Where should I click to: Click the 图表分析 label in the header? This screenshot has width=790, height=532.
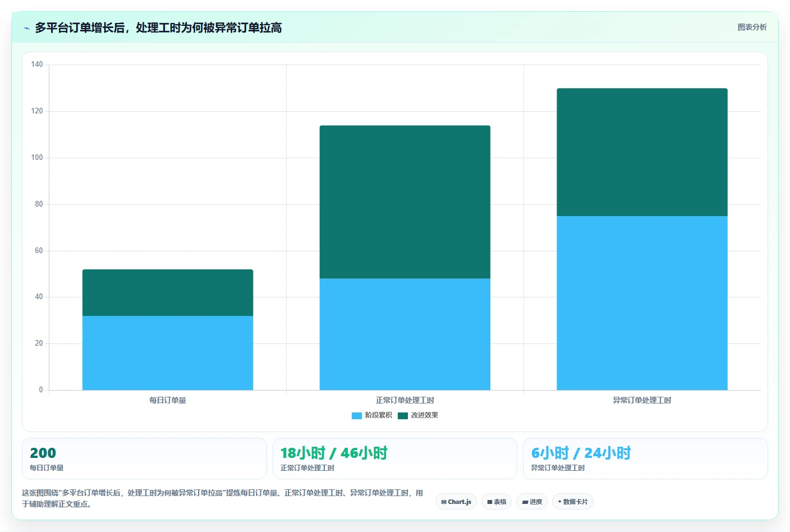coord(752,27)
